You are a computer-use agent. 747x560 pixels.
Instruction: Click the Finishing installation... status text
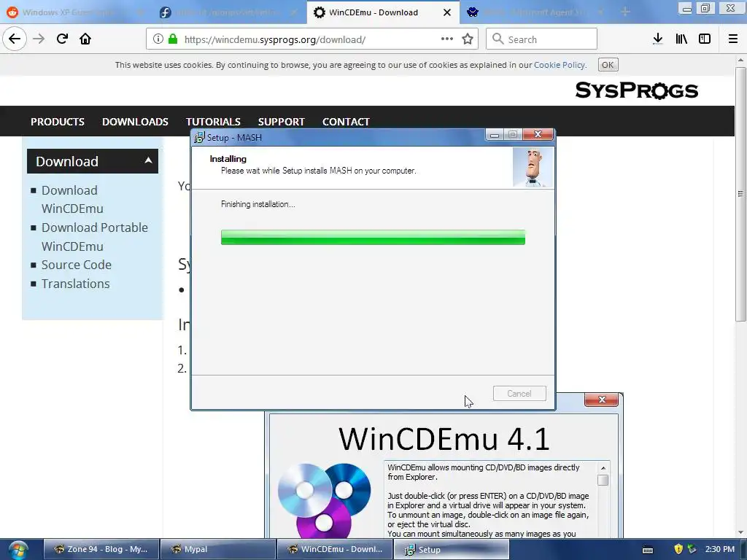(258, 204)
